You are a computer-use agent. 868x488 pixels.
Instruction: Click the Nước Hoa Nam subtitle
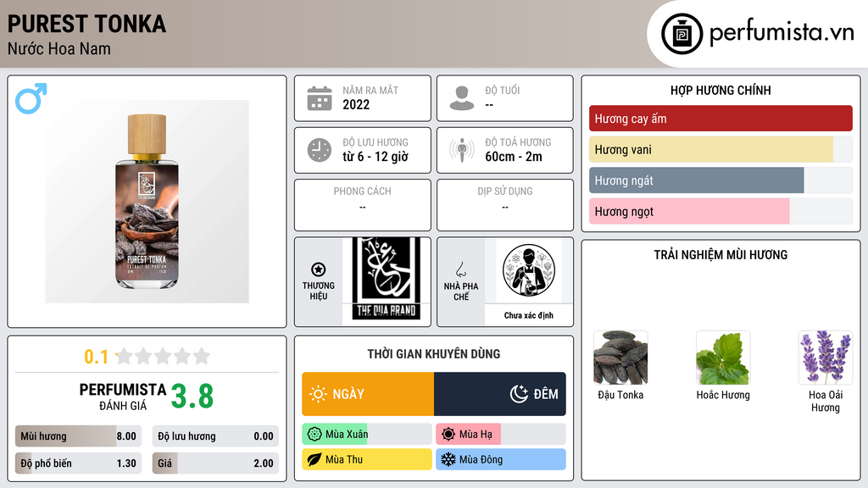(x=59, y=48)
